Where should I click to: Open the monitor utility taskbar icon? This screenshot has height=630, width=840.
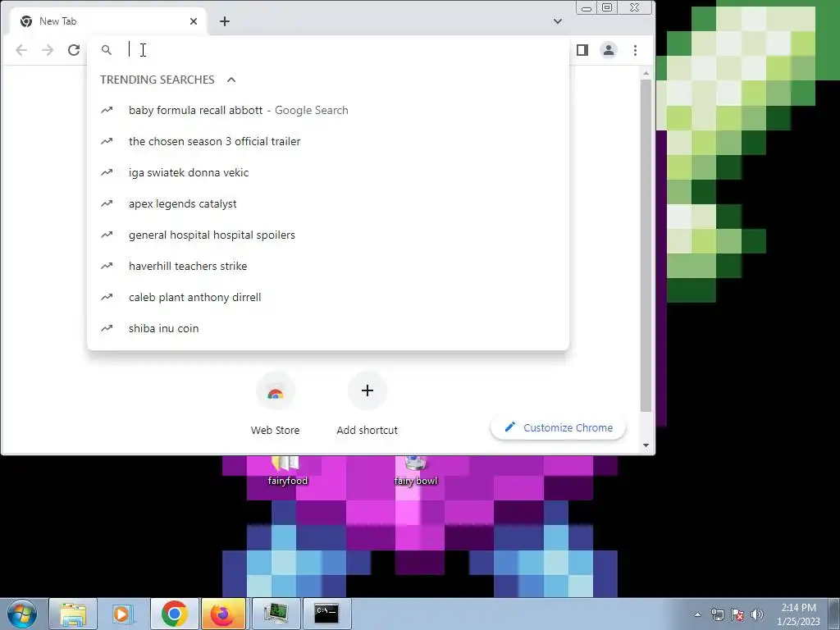pos(276,614)
